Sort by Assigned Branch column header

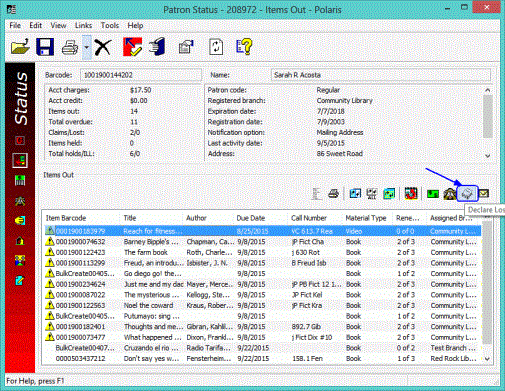[x=454, y=218]
